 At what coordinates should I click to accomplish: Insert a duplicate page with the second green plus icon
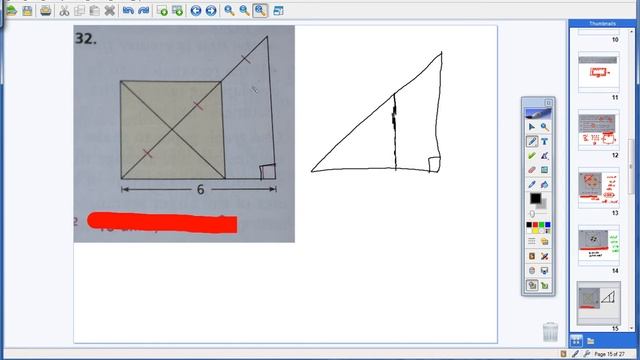(177, 11)
